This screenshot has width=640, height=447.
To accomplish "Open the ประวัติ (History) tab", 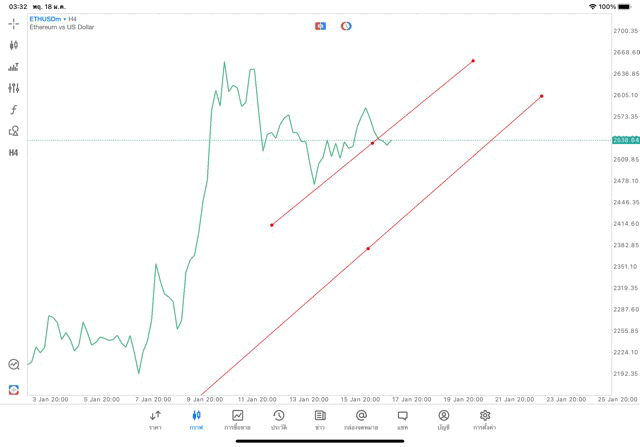I will [278, 420].
